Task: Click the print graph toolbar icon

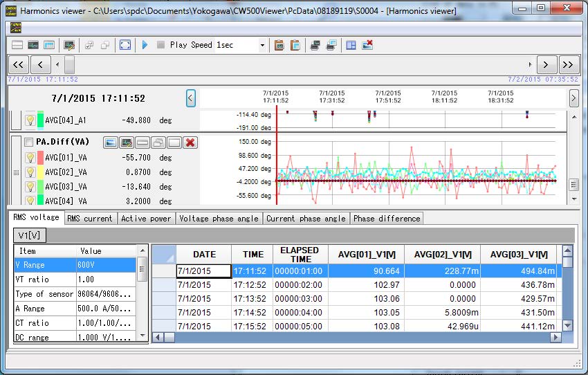Action: click(x=315, y=46)
